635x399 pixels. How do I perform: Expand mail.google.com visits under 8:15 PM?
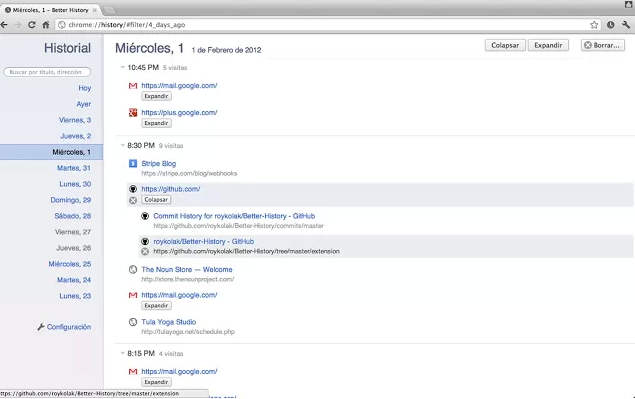[x=156, y=382]
